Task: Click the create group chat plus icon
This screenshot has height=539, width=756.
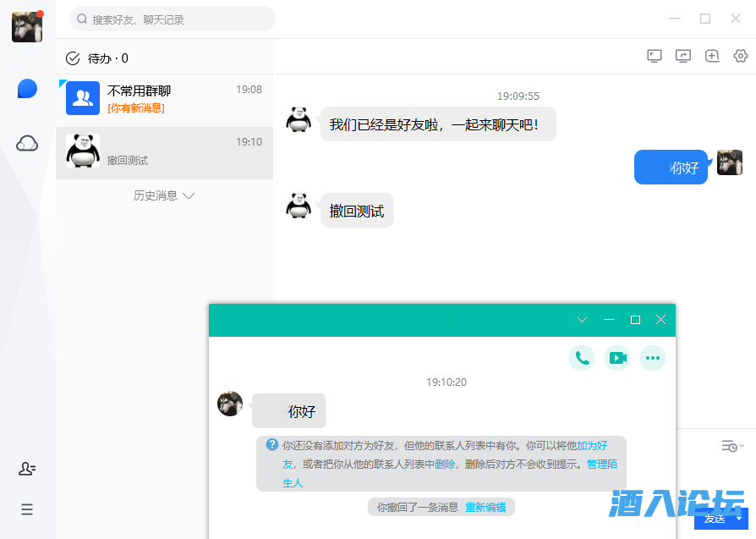Action: (712, 56)
